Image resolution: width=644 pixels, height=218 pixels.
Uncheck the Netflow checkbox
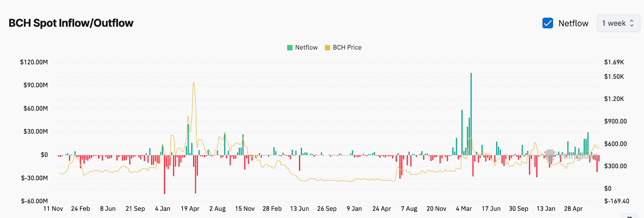click(547, 23)
